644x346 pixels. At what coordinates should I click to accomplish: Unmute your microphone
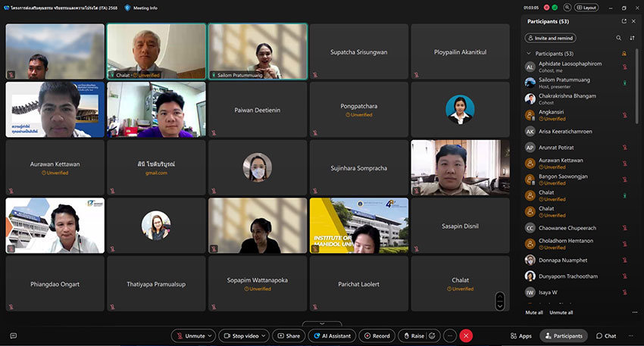189,335
